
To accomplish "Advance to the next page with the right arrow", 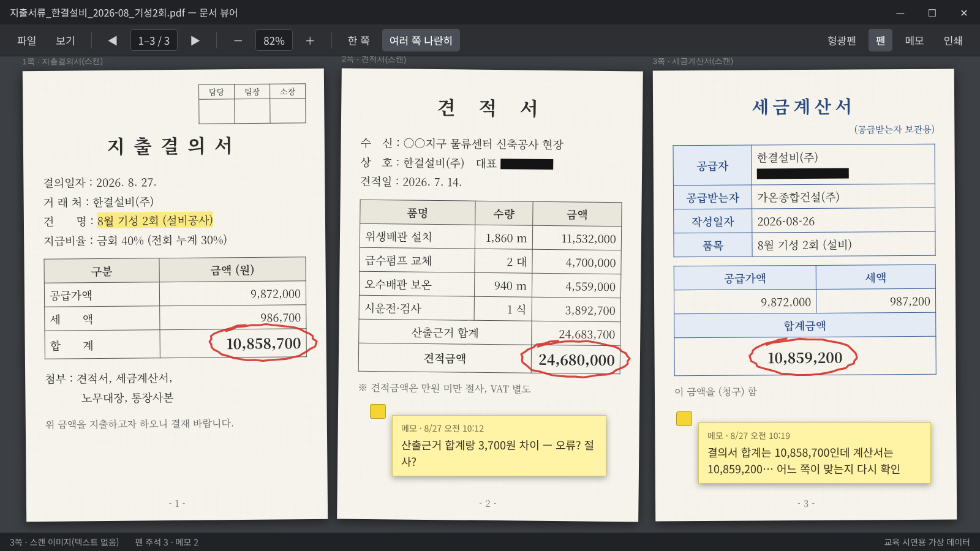I will [195, 40].
